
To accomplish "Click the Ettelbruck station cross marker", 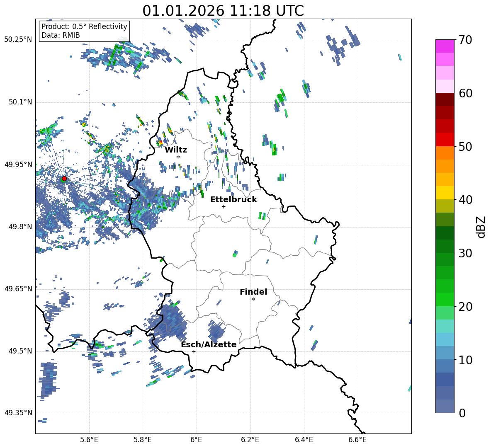I will (224, 206).
